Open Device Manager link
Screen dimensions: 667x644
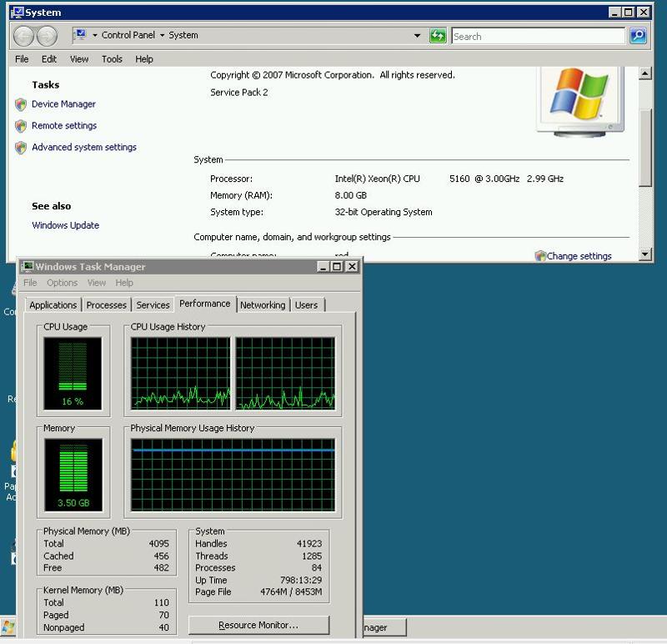(64, 104)
